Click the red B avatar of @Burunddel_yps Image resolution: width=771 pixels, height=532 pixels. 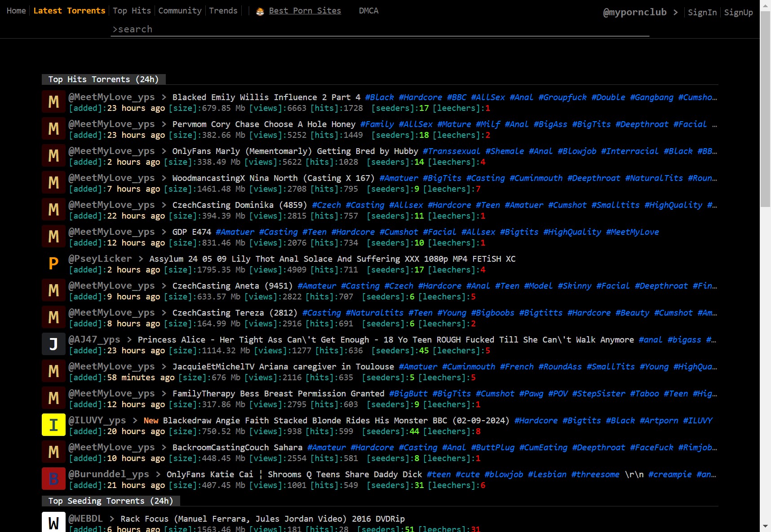pos(53,479)
